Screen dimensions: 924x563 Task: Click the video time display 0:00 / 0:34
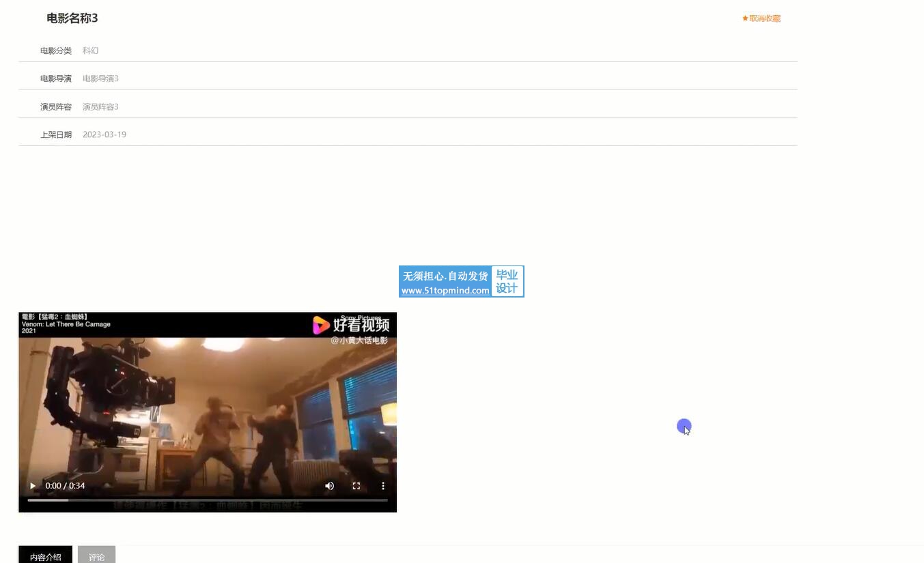click(65, 486)
